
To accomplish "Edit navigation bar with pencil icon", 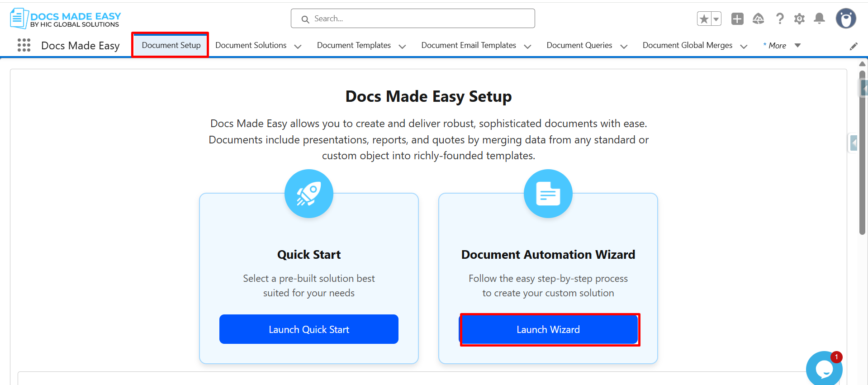I will tap(854, 46).
